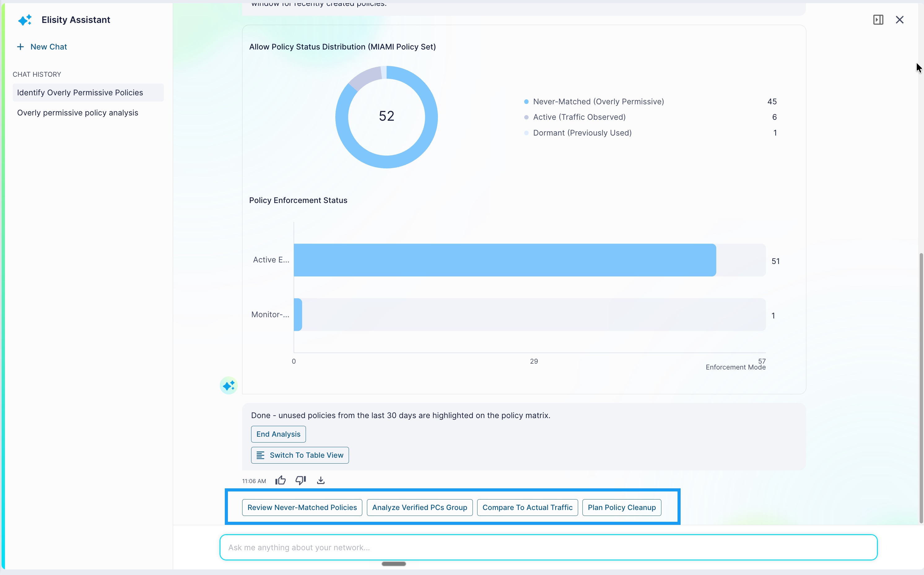Choose Compare To Actual Traffic suggestion
The width and height of the screenshot is (924, 575).
pyautogui.click(x=527, y=507)
